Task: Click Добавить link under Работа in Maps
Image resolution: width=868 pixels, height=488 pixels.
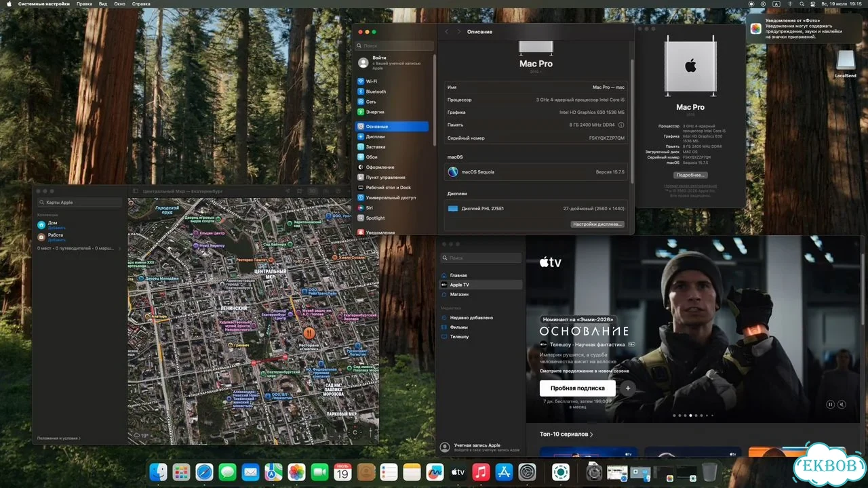Action: [x=57, y=240]
